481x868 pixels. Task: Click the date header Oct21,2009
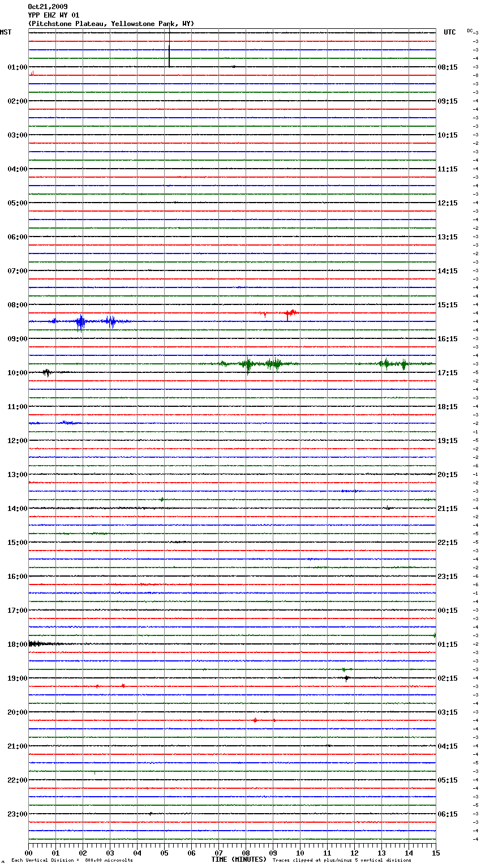tap(48, 7)
